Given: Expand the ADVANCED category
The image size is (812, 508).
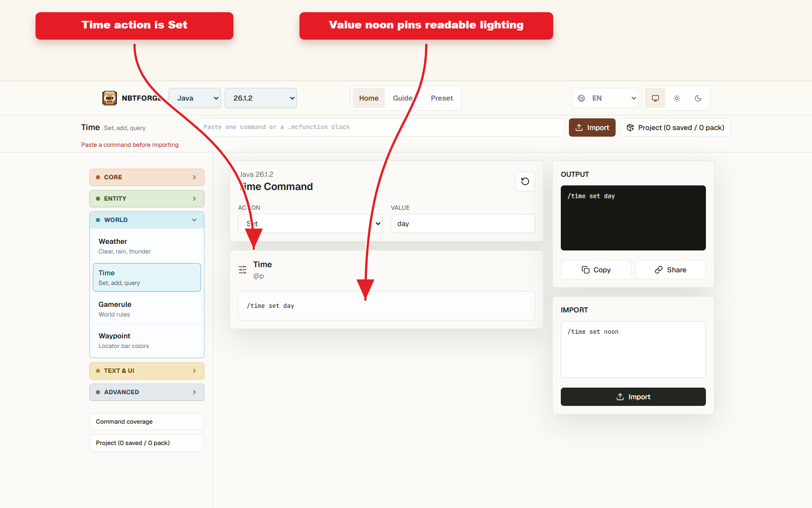Looking at the screenshot, I should click(147, 392).
